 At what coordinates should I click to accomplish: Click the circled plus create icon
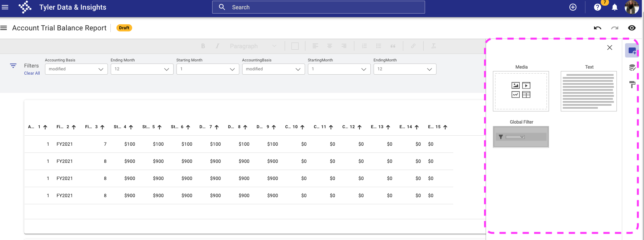point(573,7)
